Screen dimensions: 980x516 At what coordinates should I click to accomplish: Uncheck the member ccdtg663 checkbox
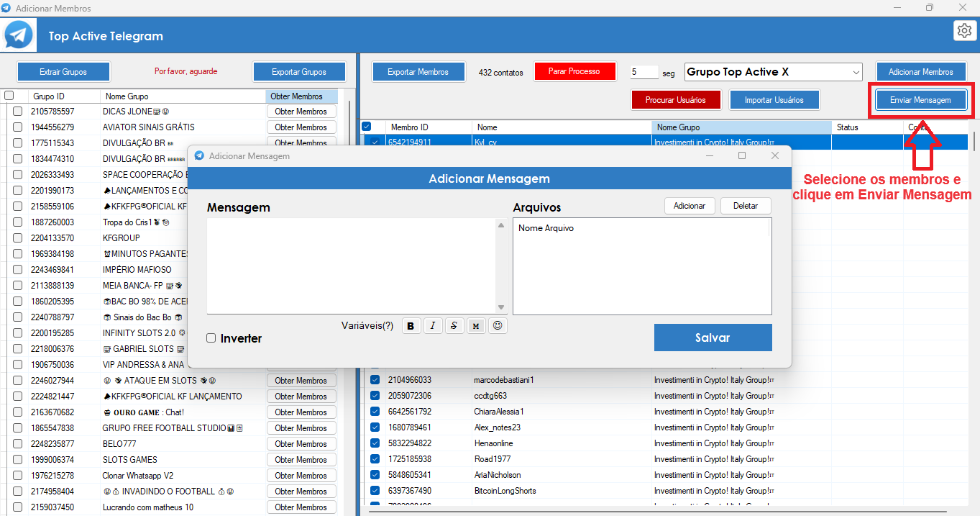(x=375, y=396)
